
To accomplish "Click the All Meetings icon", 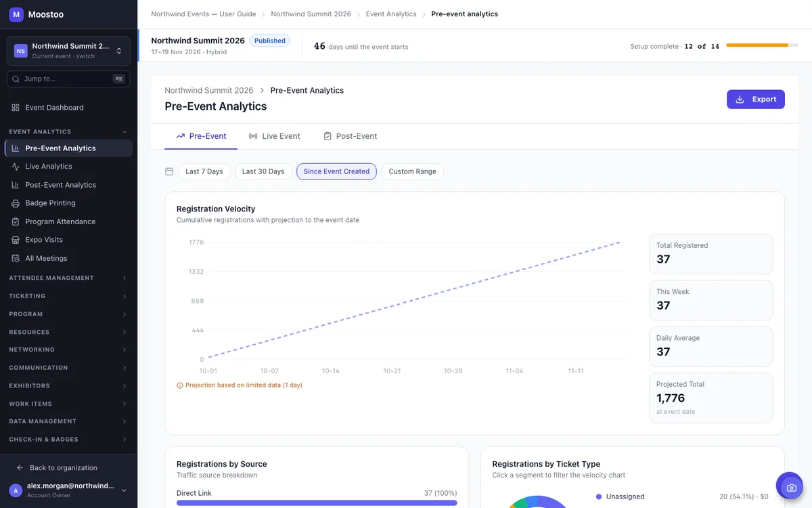I will 16,258.
